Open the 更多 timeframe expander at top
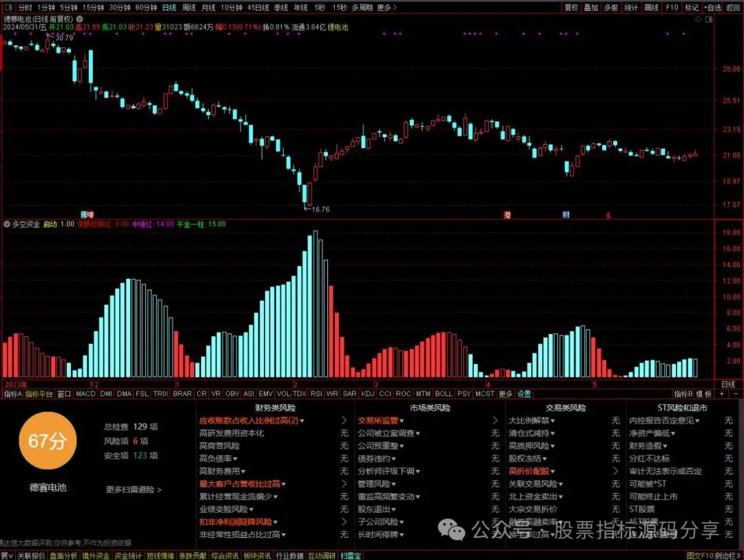 [x=386, y=8]
